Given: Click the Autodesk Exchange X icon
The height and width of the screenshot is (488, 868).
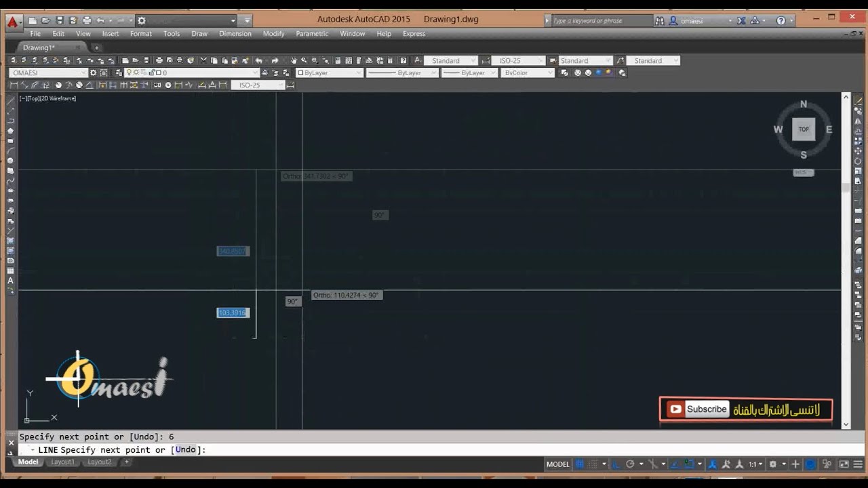Looking at the screenshot, I should [741, 20].
